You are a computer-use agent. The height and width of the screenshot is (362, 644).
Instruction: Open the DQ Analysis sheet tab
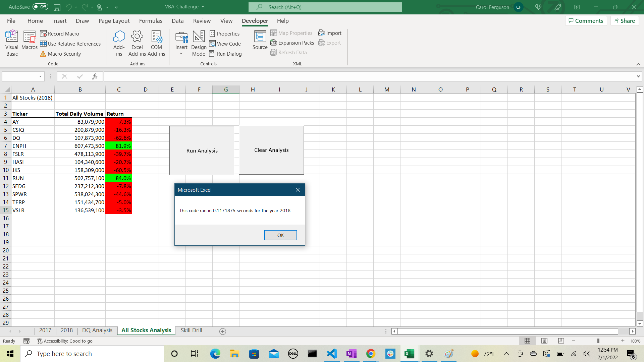pyautogui.click(x=97, y=330)
